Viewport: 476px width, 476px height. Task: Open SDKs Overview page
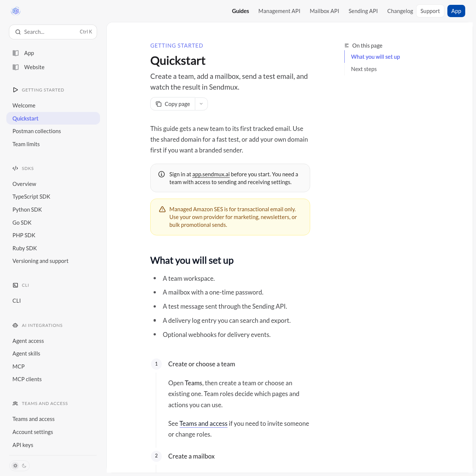[53, 184]
